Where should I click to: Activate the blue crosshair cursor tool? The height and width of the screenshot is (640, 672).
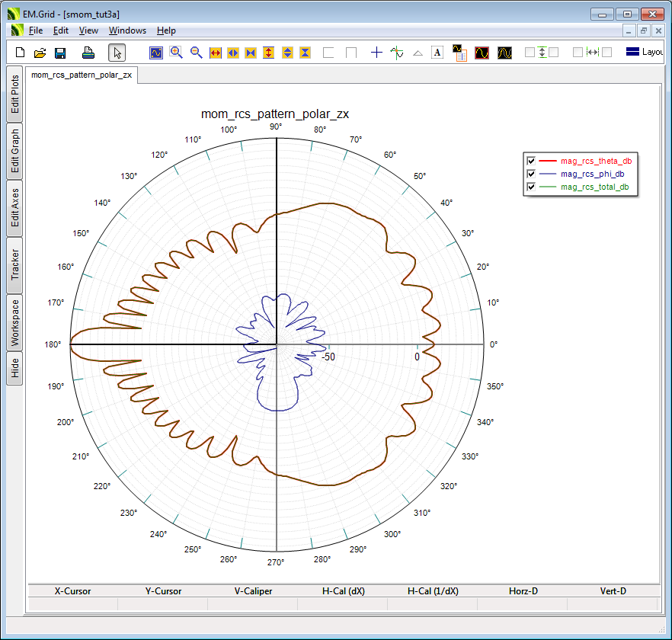click(x=376, y=53)
